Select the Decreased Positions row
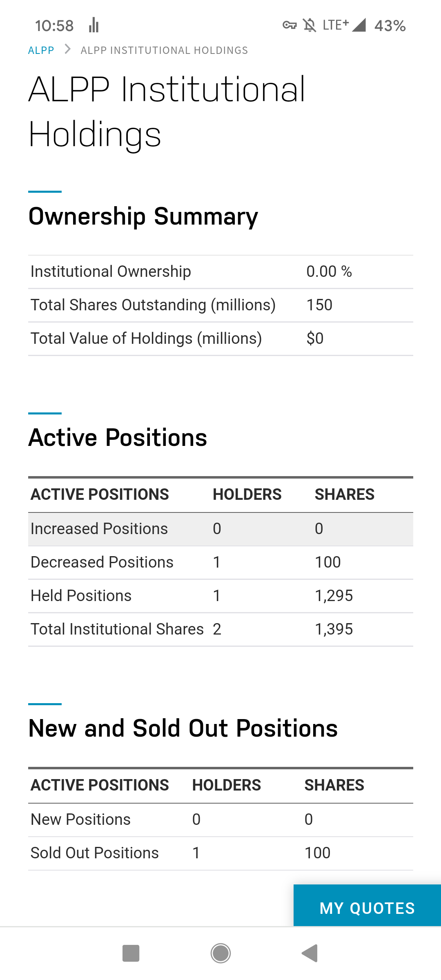The height and width of the screenshot is (980, 441). (220, 562)
